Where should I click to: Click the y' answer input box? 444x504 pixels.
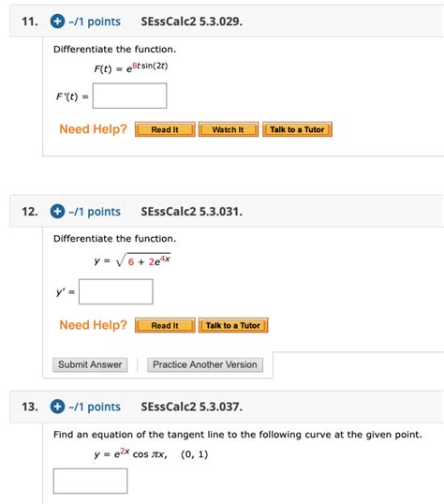pyautogui.click(x=116, y=291)
